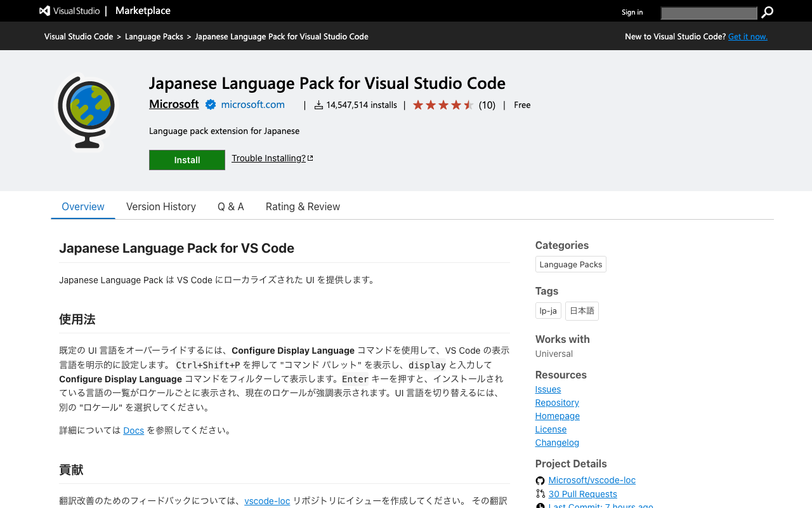Select the Language Packs category tag
This screenshot has width=812, height=508.
point(571,264)
